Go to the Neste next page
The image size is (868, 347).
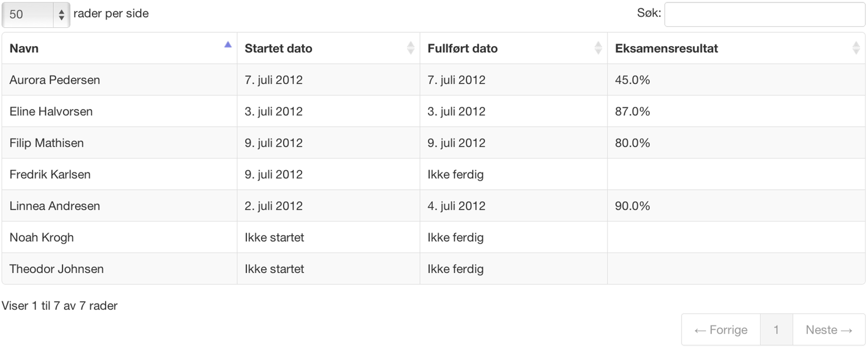click(x=829, y=330)
